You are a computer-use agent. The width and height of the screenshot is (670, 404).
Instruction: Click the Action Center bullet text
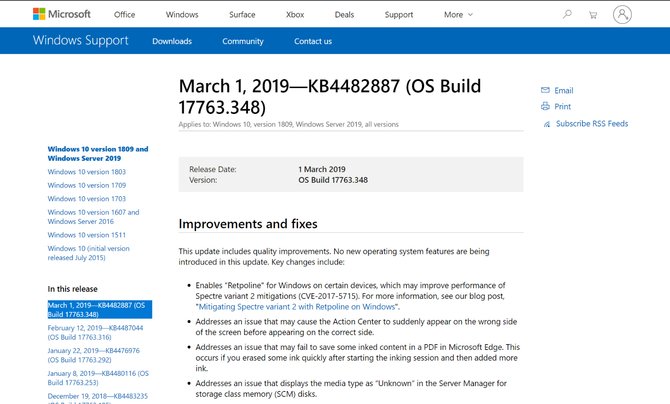pos(356,327)
